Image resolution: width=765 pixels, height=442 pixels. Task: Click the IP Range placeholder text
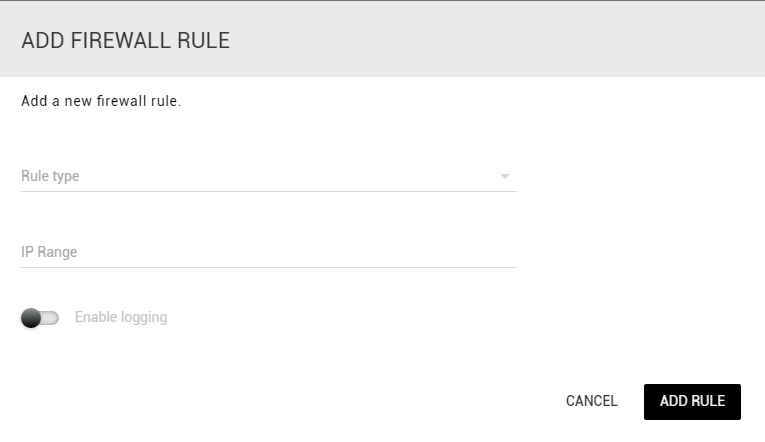49,252
